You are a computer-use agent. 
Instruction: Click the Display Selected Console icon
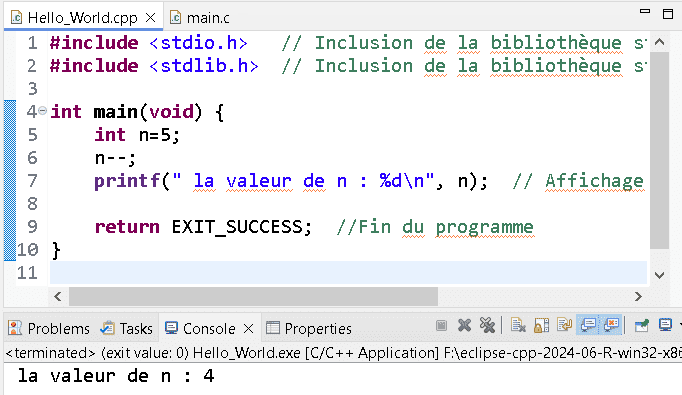click(665, 325)
